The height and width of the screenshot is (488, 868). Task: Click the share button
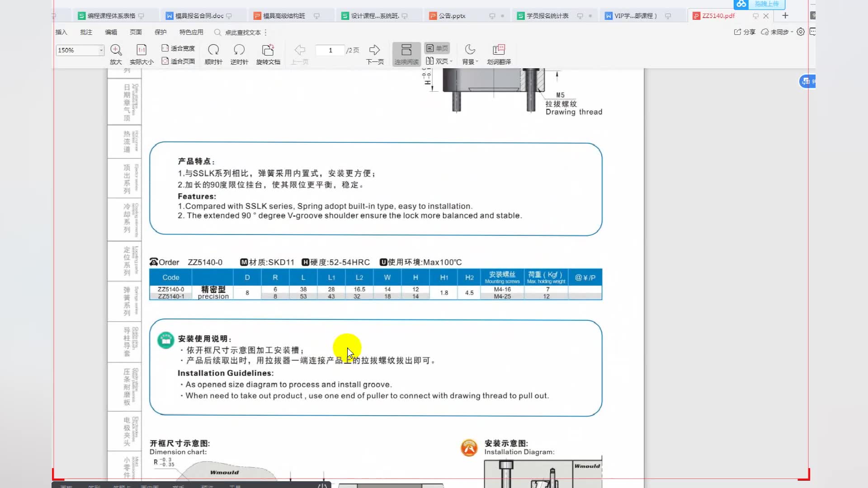pyautogui.click(x=745, y=32)
